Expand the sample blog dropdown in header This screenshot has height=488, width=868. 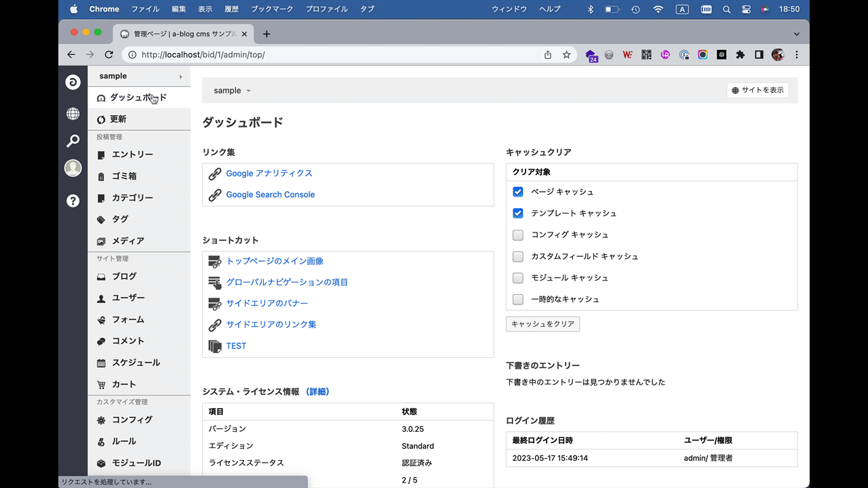point(232,91)
